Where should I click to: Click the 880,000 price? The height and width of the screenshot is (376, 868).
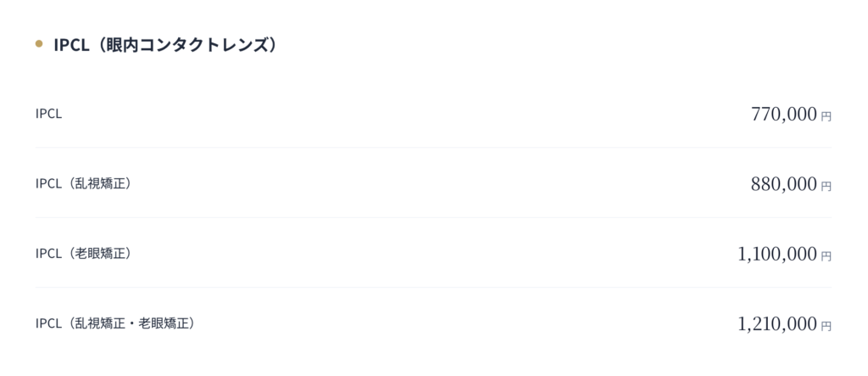pyautogui.click(x=783, y=184)
